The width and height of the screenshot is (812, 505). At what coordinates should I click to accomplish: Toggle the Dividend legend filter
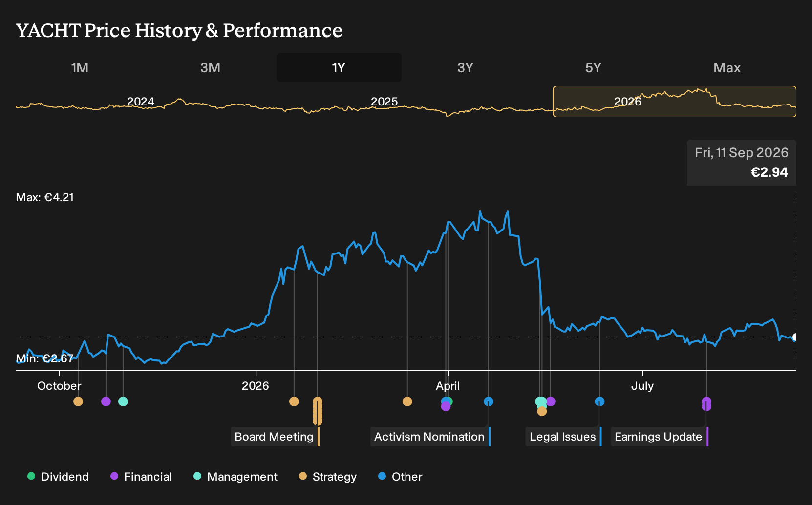click(x=58, y=477)
